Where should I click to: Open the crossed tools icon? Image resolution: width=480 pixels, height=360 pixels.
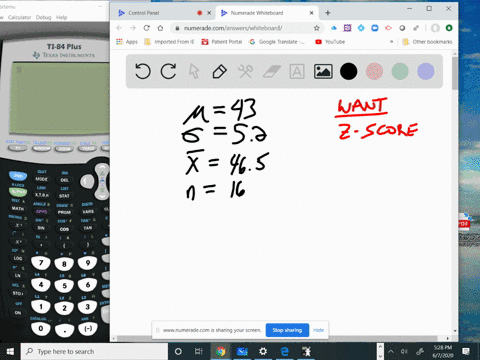pos(245,71)
